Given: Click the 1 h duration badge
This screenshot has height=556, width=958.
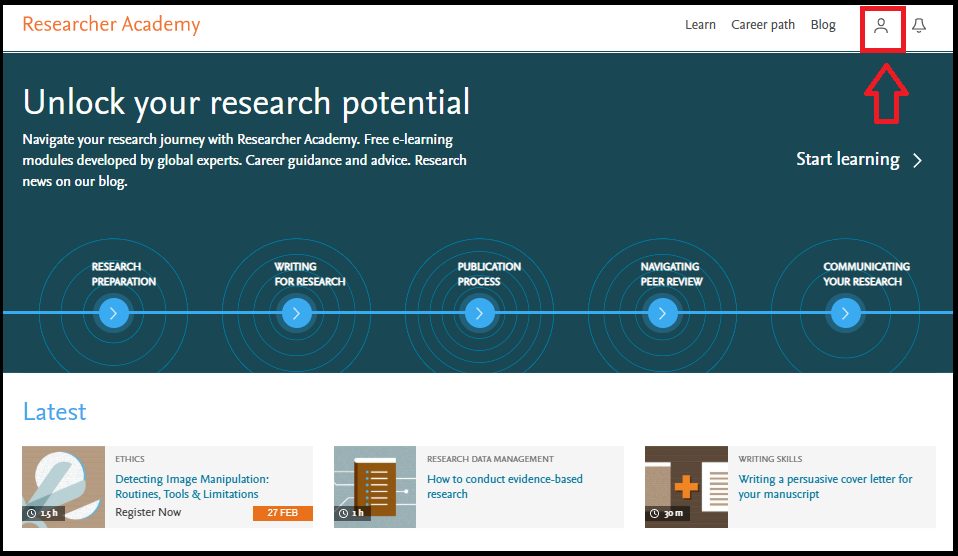Looking at the screenshot, I should point(352,513).
